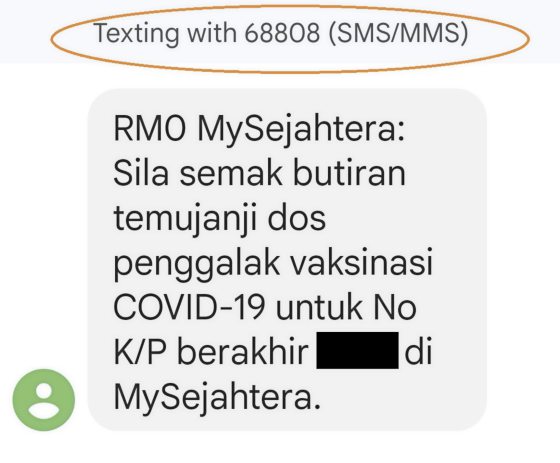
Task: Select the 'COVID-19' text in the message
Action: pos(189,307)
